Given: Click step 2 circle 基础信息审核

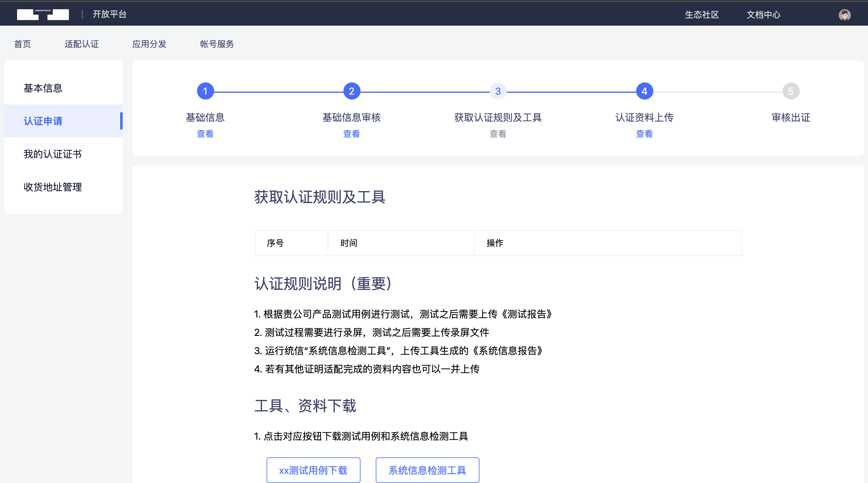Looking at the screenshot, I should [x=351, y=91].
